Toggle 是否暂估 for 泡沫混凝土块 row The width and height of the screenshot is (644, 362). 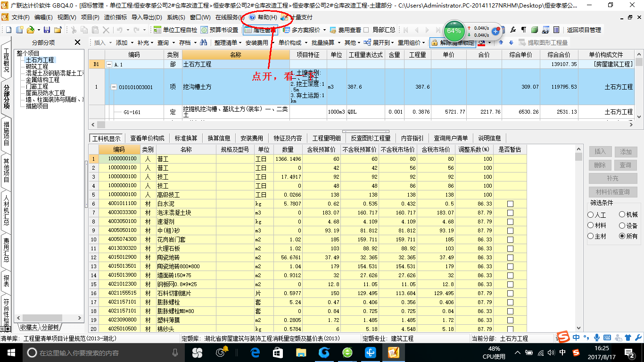510,213
